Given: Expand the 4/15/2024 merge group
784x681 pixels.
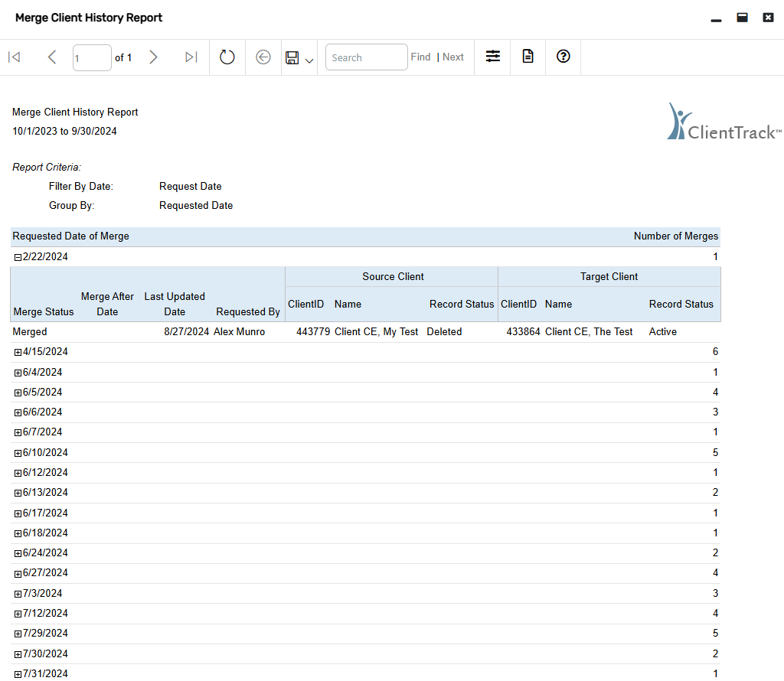Looking at the screenshot, I should point(17,351).
